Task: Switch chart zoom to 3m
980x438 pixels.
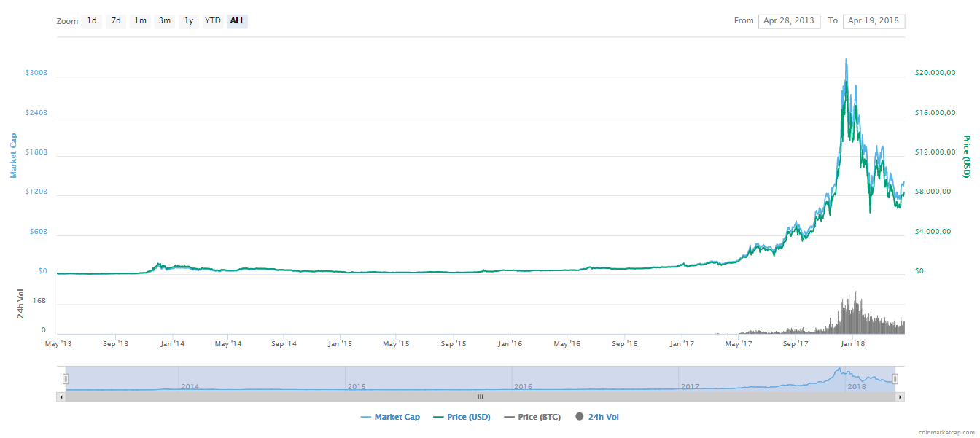Action: click(x=165, y=21)
